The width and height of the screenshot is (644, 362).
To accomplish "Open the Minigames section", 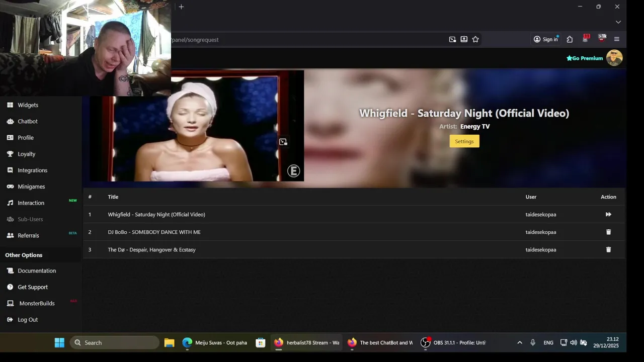I will 31,187.
